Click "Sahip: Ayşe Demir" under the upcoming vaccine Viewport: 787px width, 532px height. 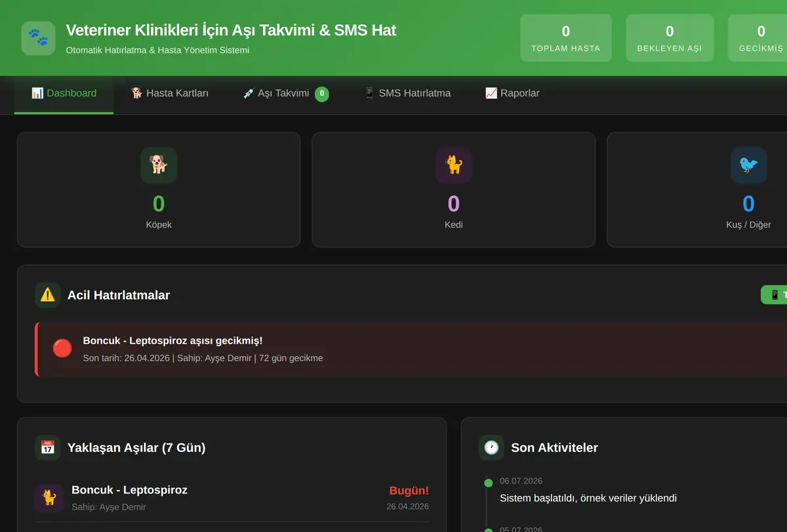click(x=109, y=507)
